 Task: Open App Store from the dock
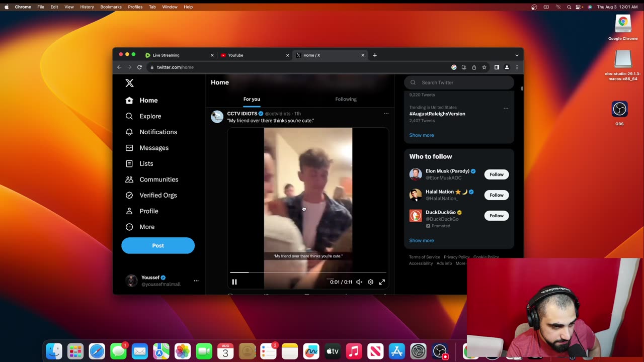tap(396, 351)
